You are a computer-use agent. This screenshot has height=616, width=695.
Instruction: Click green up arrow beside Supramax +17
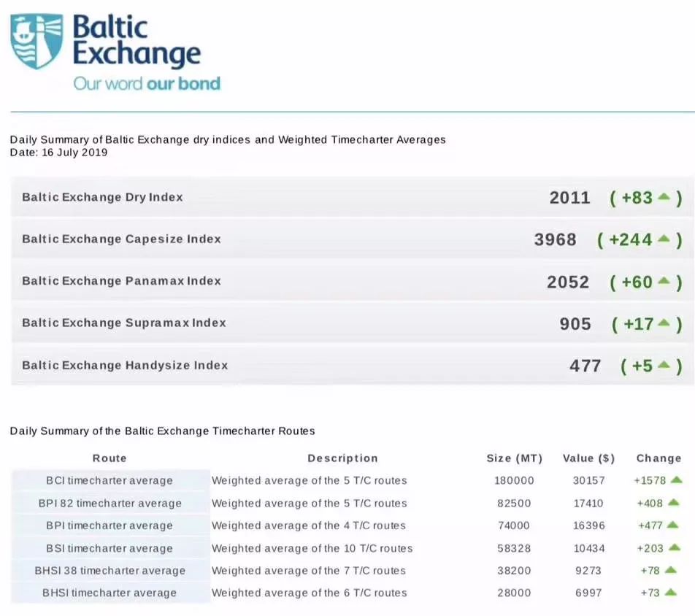pos(664,323)
